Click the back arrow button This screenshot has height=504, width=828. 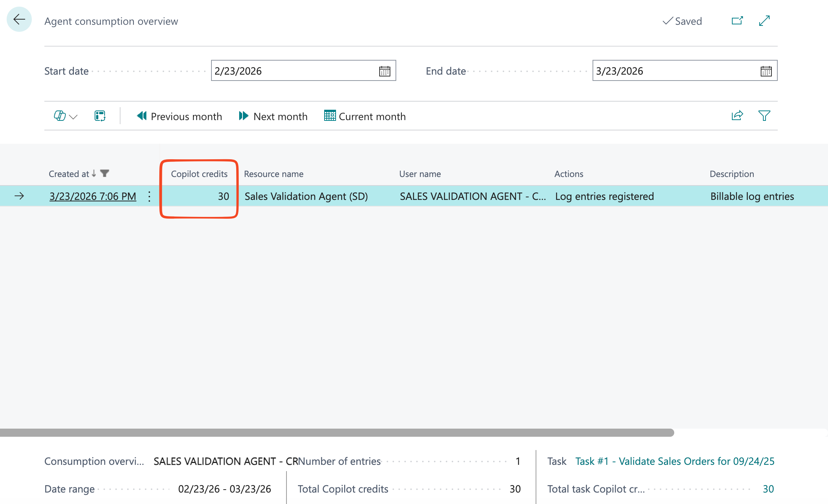click(x=19, y=20)
